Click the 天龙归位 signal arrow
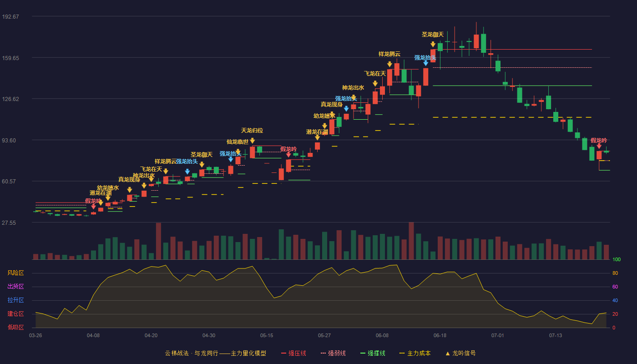 (x=252, y=141)
